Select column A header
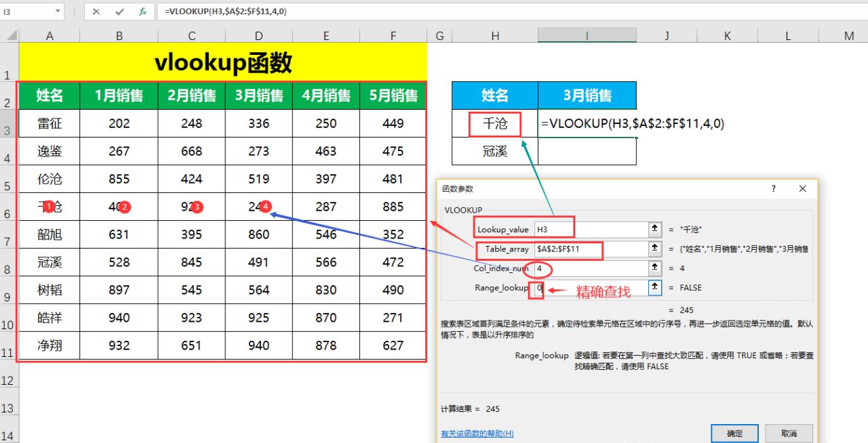 click(50, 37)
